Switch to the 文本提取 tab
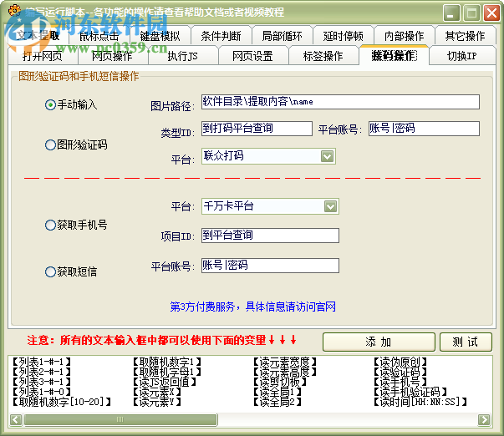Image resolution: width=504 pixels, height=436 pixels. pyautogui.click(x=38, y=36)
